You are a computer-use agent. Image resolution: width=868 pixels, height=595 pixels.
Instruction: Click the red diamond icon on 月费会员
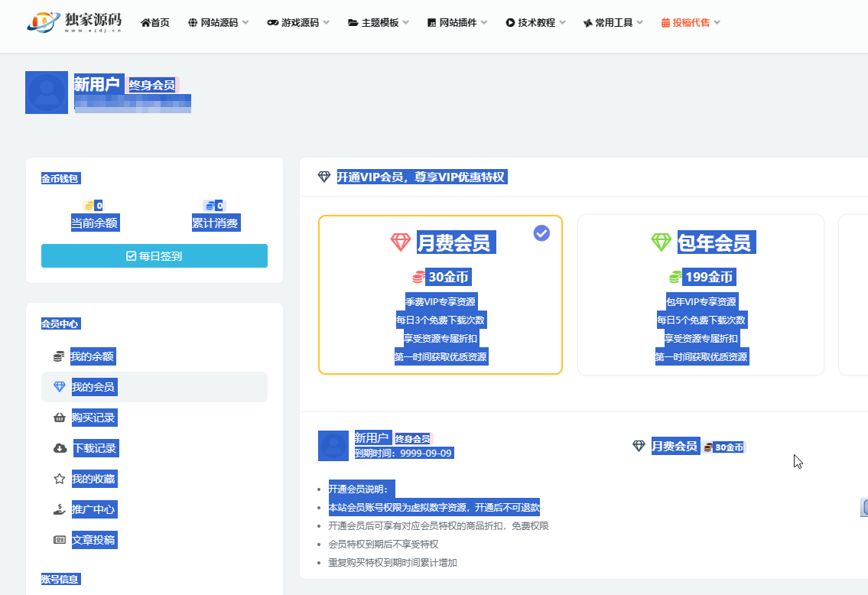(401, 242)
